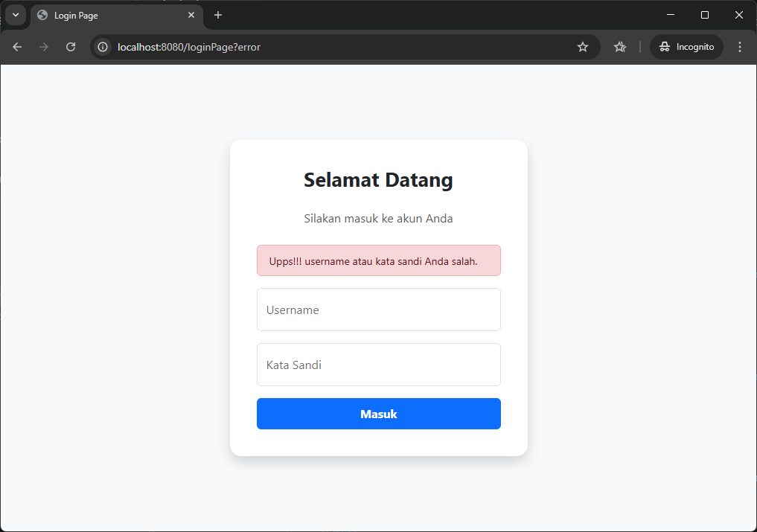Click the forward navigation arrow
Viewport: 757px width, 532px height.
tap(44, 47)
